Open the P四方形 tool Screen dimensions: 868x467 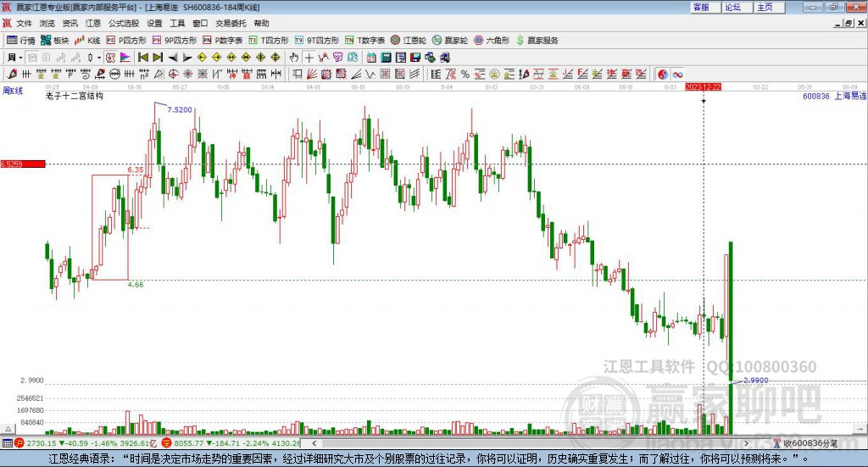pos(126,41)
